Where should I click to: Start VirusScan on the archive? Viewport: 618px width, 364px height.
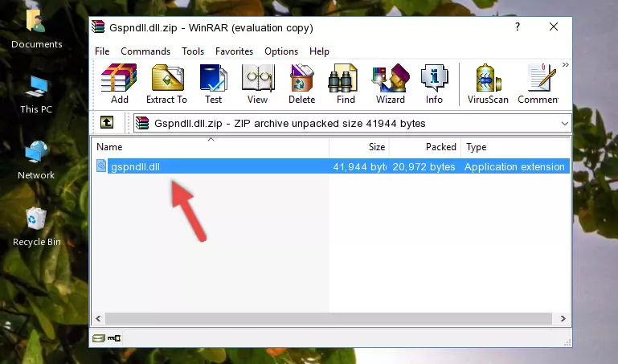tap(488, 84)
